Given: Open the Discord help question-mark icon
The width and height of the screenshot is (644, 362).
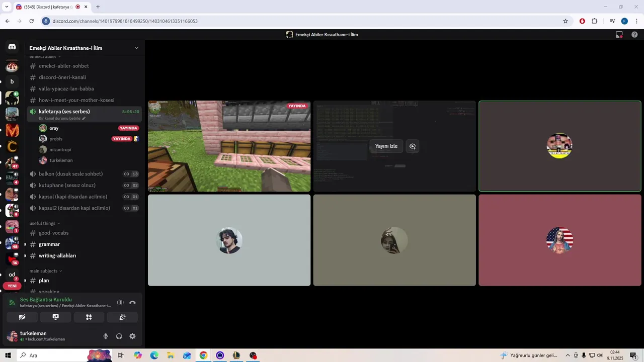Looking at the screenshot, I should click(x=634, y=35).
